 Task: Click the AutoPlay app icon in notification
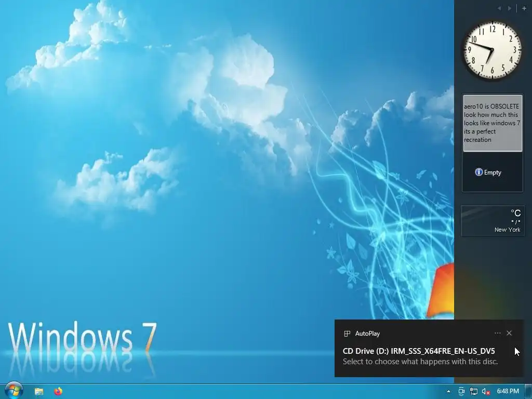(x=347, y=334)
